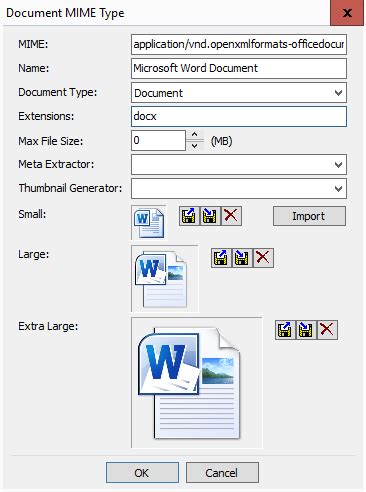
Task: Click the Small Word icon preview
Action: point(149,222)
